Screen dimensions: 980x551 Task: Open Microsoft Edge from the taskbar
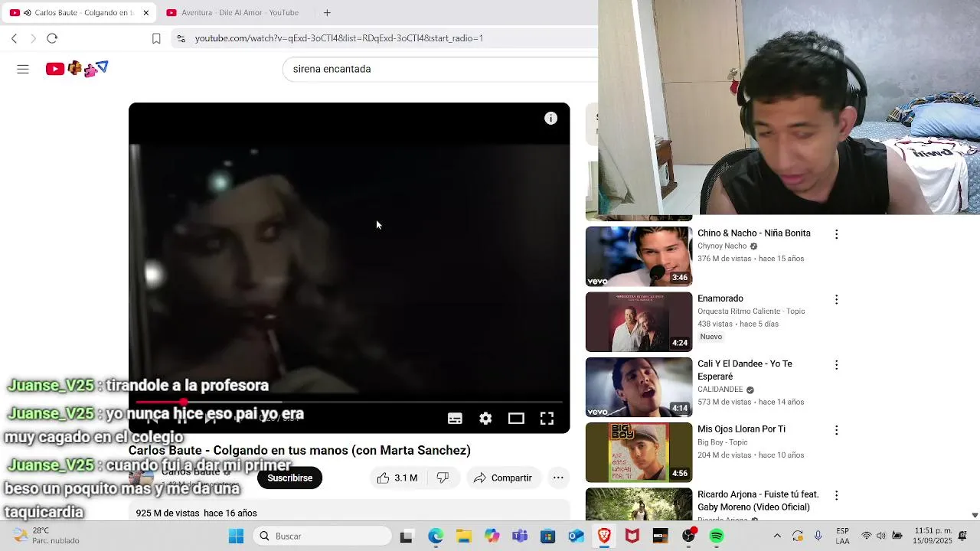pos(435,536)
